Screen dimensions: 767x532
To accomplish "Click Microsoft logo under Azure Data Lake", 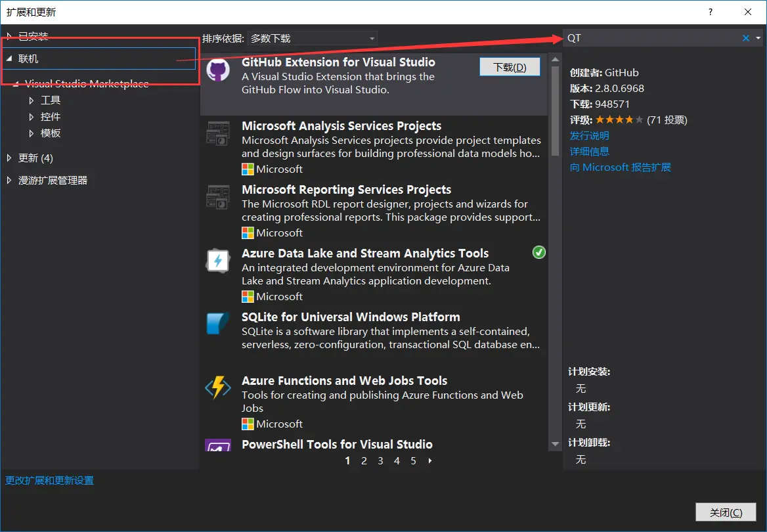I will point(248,297).
